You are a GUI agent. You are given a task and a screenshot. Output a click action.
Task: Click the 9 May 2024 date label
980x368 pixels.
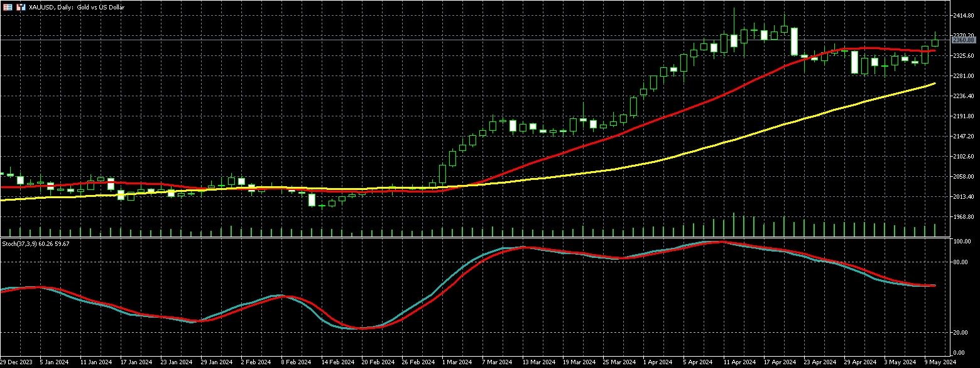click(x=940, y=362)
